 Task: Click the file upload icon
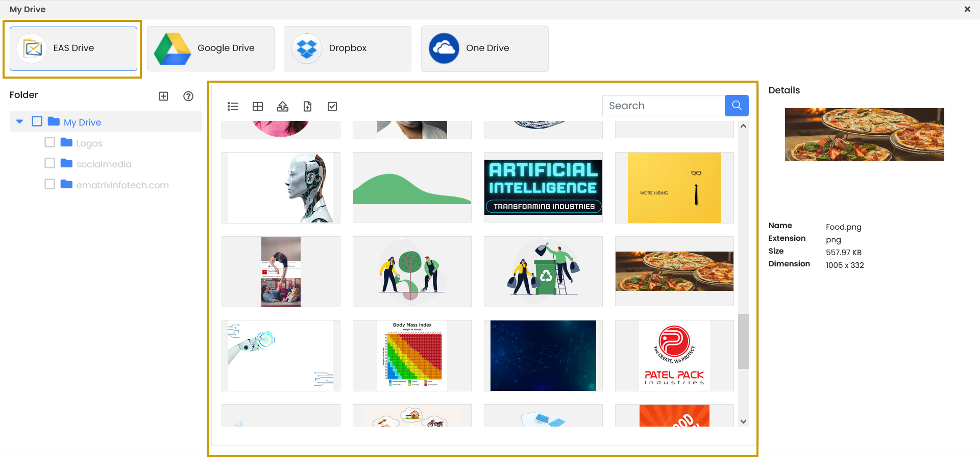click(x=307, y=106)
